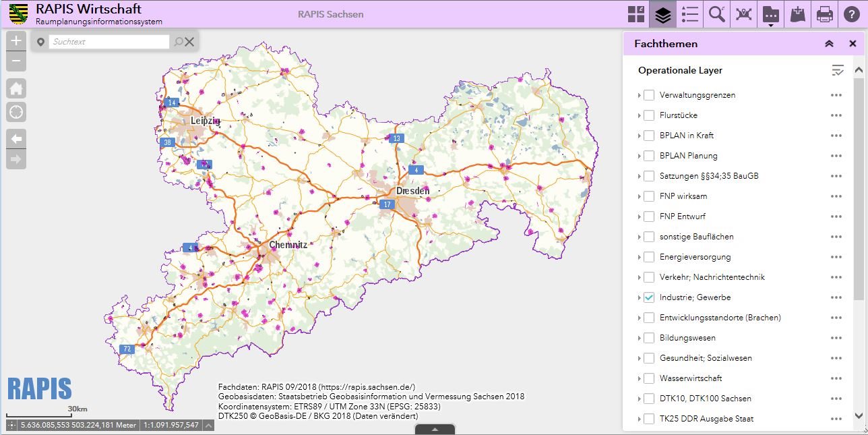
Task: Open the Verwaltungsgrenzen three-dot menu
Action: [x=836, y=95]
